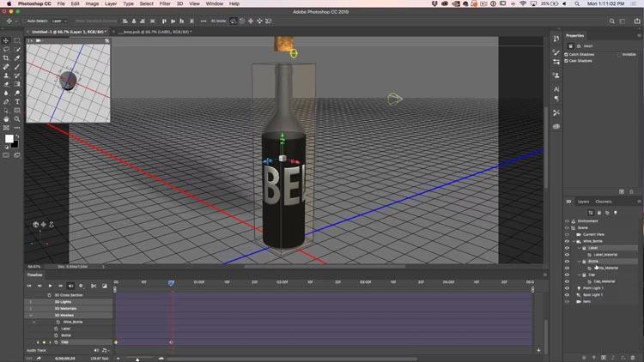Toggle the Auto-Select checkbox

click(x=24, y=21)
